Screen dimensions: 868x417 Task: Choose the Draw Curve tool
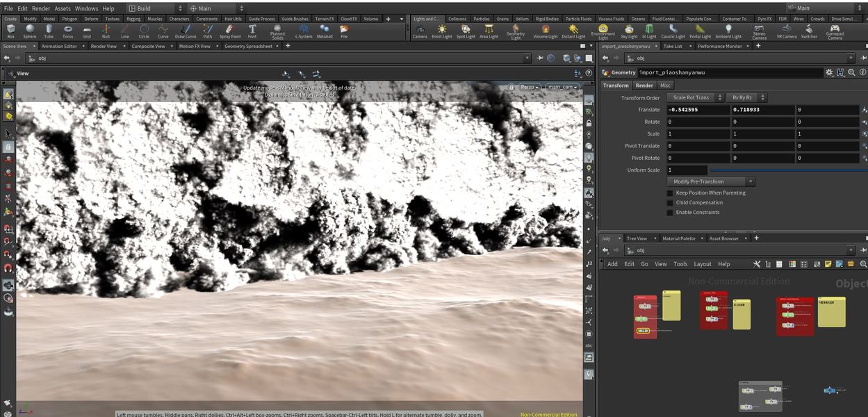click(185, 31)
